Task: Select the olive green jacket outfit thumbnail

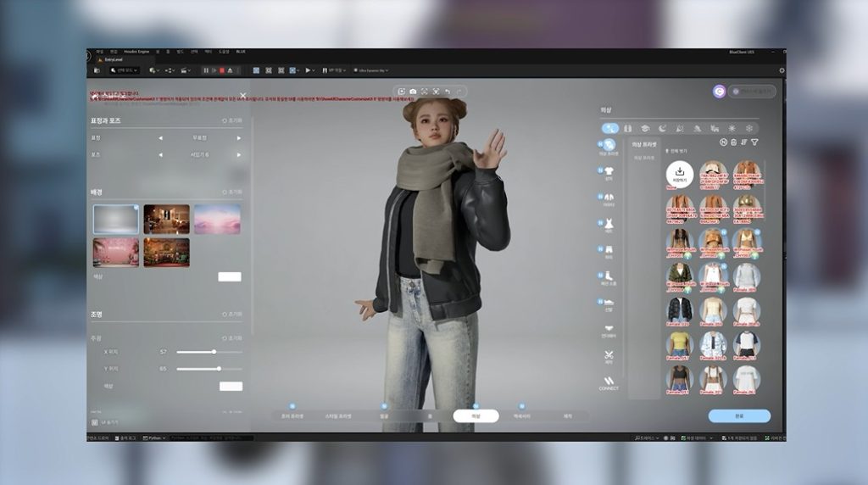Action: (679, 277)
